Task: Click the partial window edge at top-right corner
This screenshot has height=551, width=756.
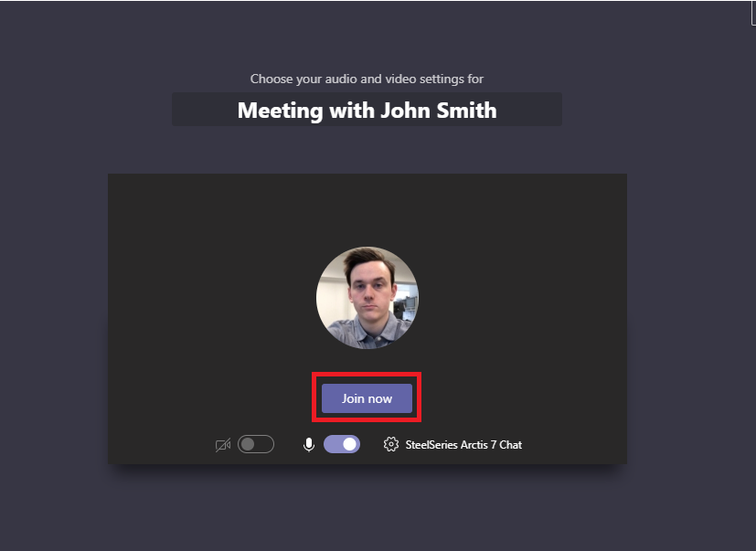Action: (x=753, y=13)
